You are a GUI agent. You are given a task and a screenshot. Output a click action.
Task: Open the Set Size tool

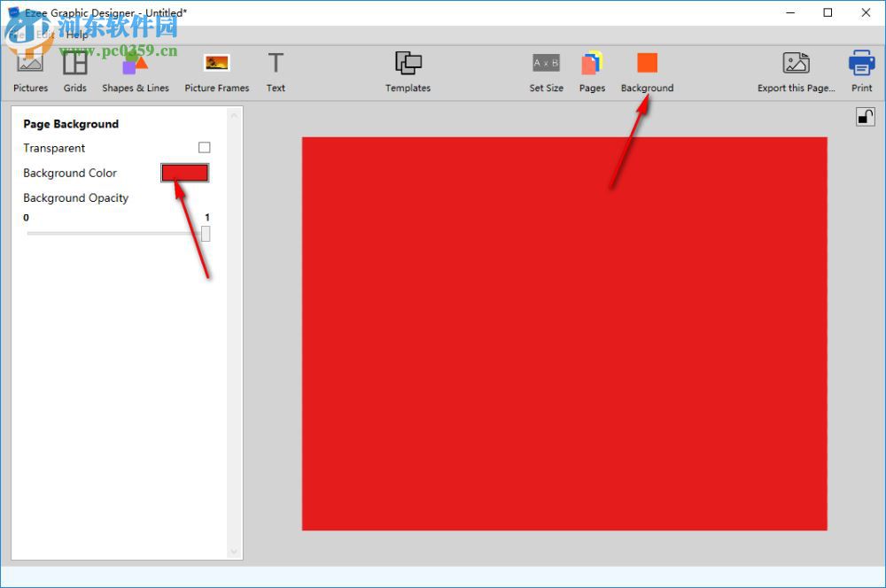(547, 71)
